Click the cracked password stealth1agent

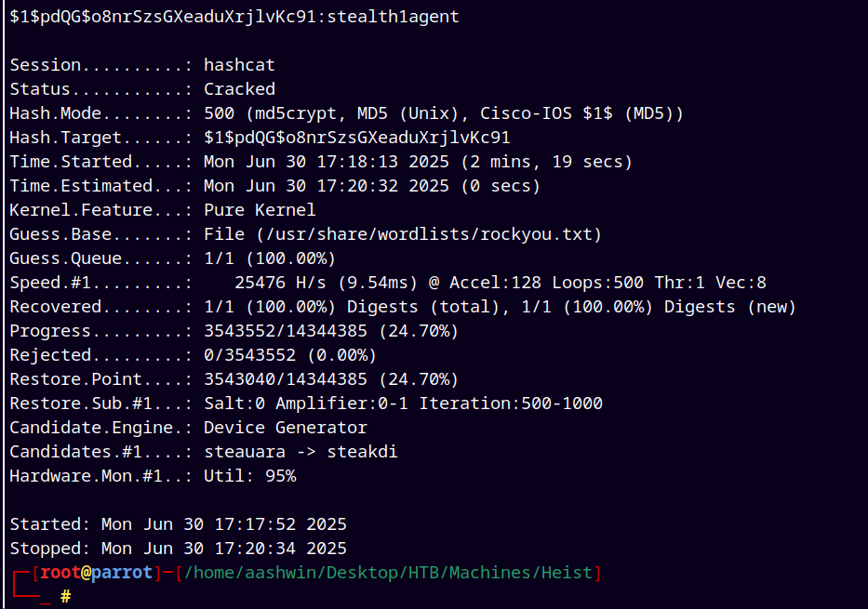(393, 17)
